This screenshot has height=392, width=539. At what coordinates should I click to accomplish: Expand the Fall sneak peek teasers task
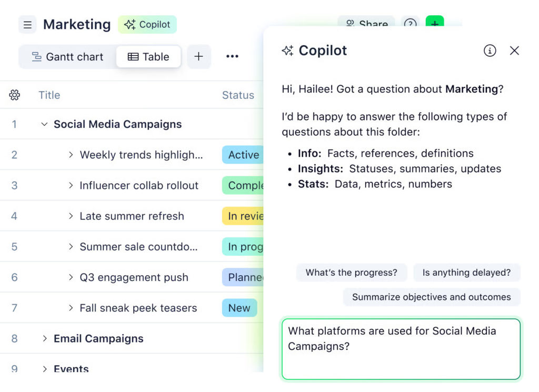coord(69,308)
